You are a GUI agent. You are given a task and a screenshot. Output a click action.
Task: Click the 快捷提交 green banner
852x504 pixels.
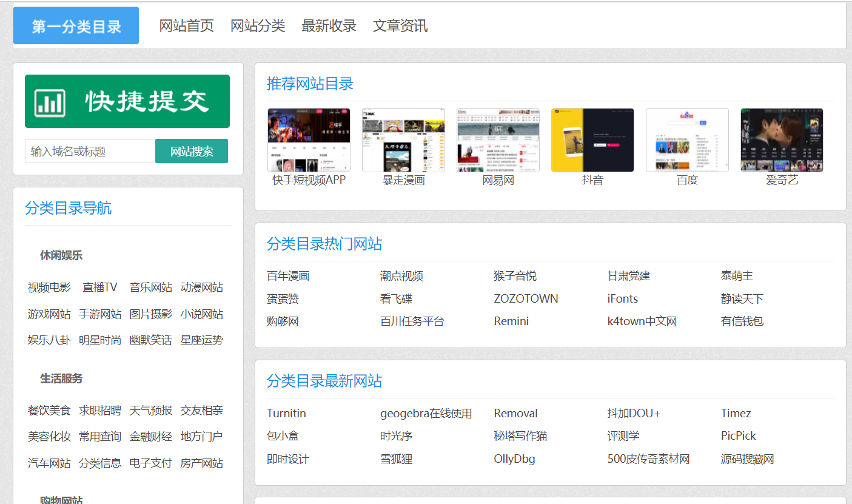[x=127, y=101]
